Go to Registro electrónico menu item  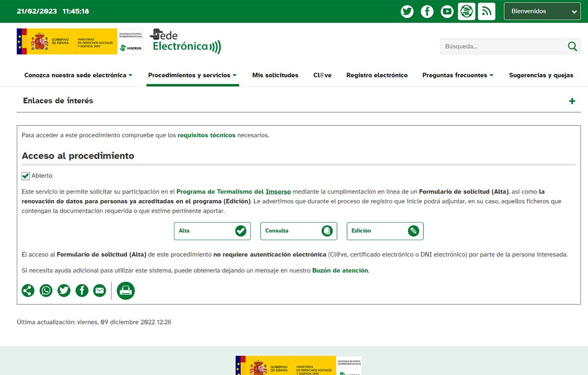click(377, 75)
